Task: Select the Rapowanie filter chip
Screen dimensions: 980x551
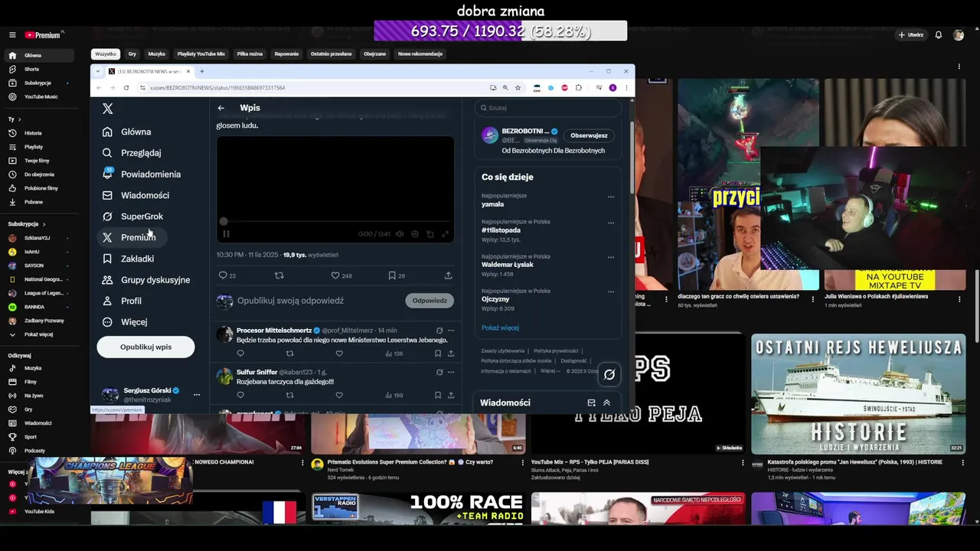Action: click(286, 54)
